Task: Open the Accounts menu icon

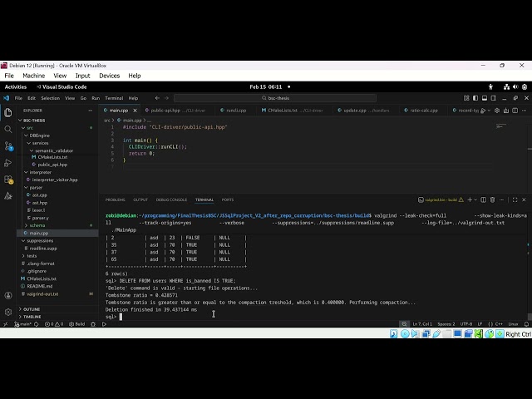Action: click(x=8, y=295)
